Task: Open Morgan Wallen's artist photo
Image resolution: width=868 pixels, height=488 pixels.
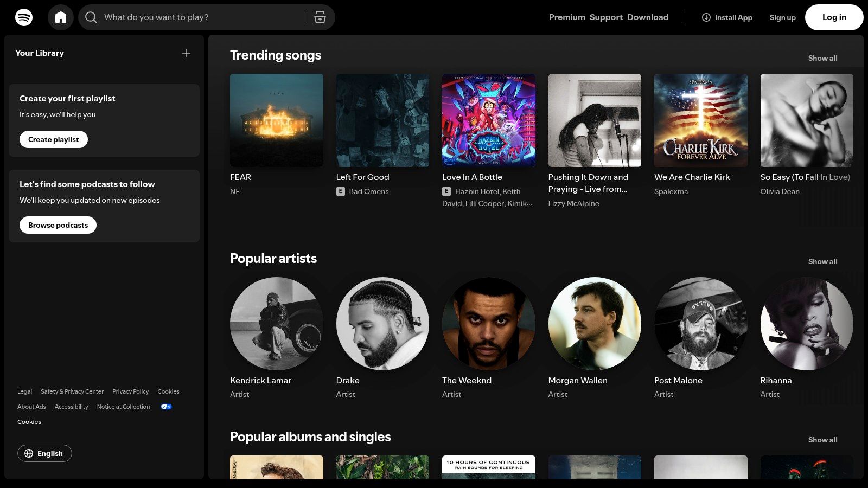Action: pyautogui.click(x=595, y=324)
